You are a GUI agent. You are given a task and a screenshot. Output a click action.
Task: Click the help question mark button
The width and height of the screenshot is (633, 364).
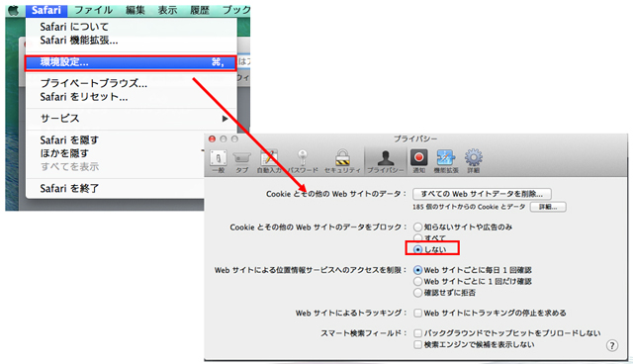[x=612, y=345]
